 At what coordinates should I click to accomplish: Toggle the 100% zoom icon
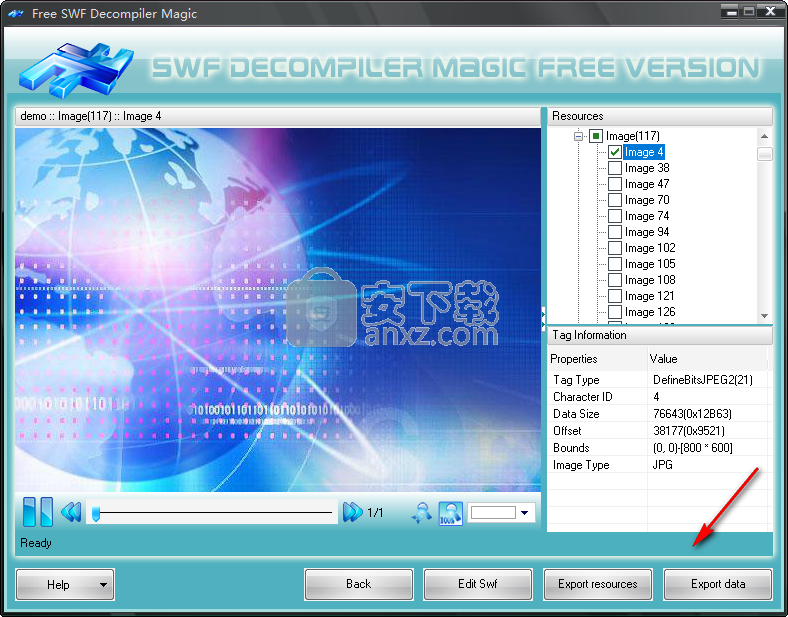[x=450, y=513]
